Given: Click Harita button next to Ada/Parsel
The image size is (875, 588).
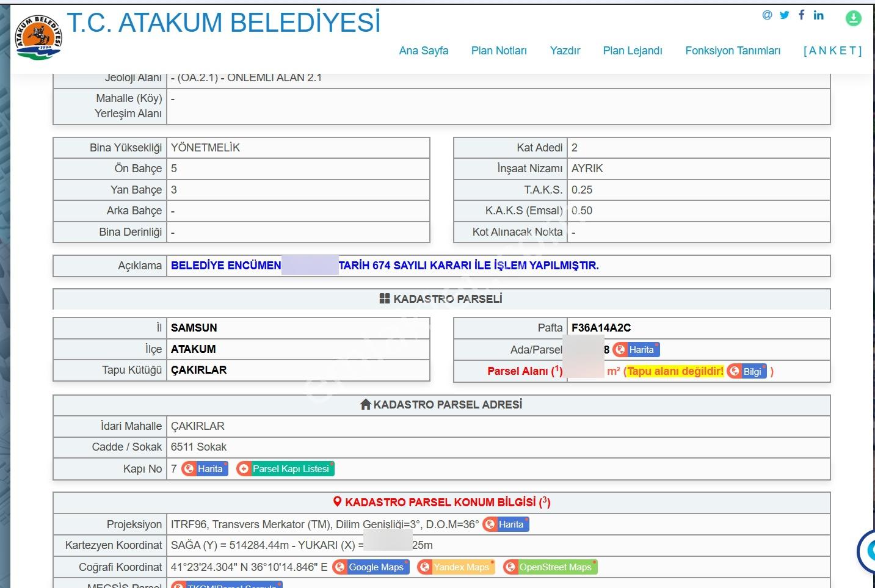Looking at the screenshot, I should tap(636, 350).
